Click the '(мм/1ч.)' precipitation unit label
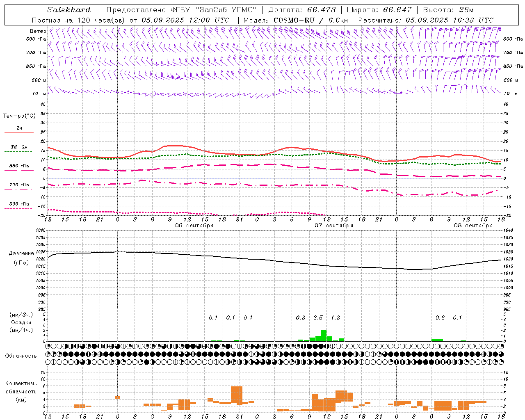This screenshot has width=525, height=420. 21,330
